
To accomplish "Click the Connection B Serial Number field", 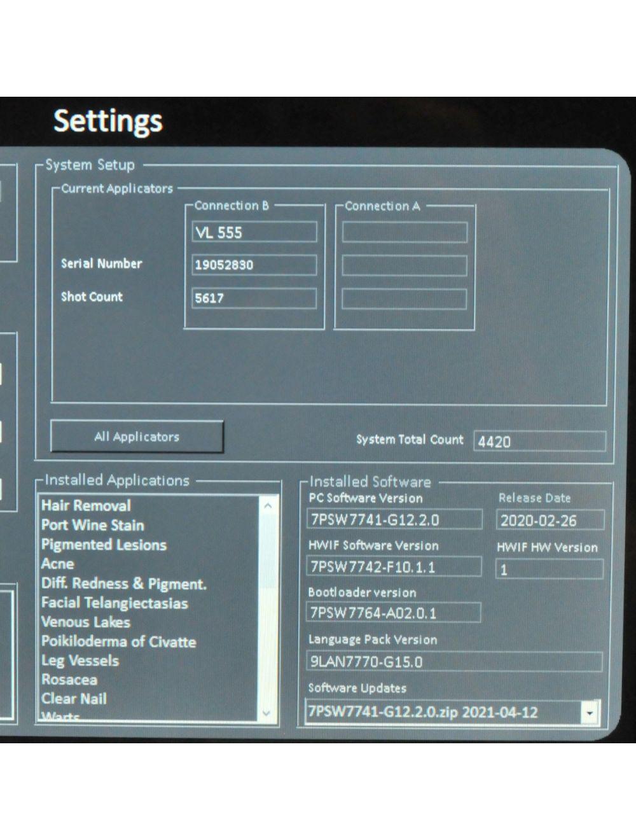I will (254, 265).
